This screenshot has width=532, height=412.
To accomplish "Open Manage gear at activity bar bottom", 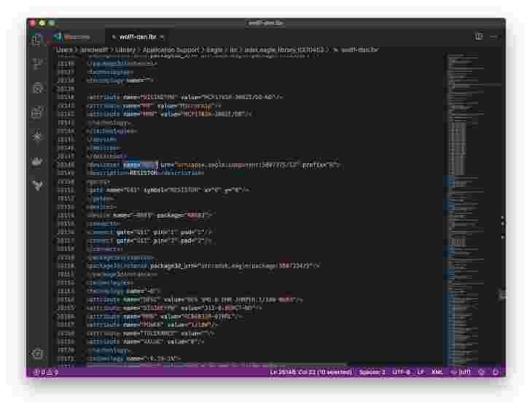I will click(x=37, y=354).
